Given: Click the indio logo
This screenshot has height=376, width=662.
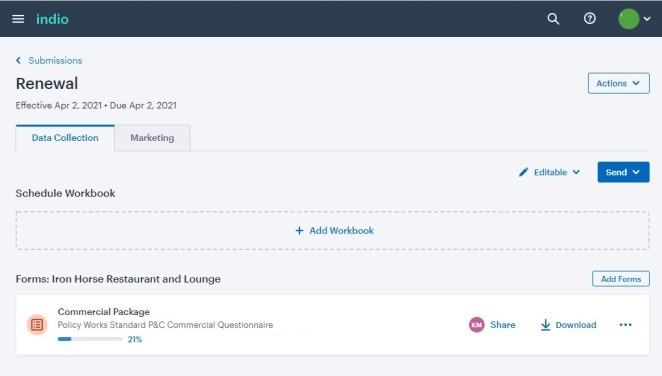Looking at the screenshot, I should coord(52,19).
